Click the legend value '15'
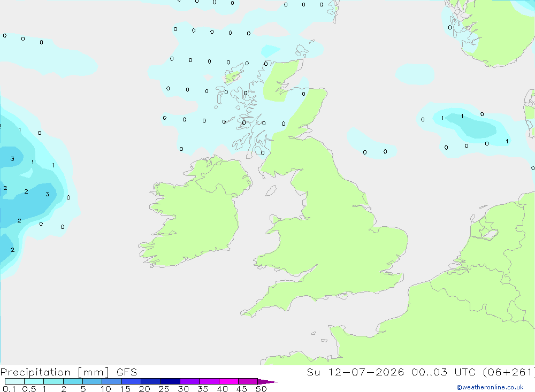535x392 pixels. point(125,389)
